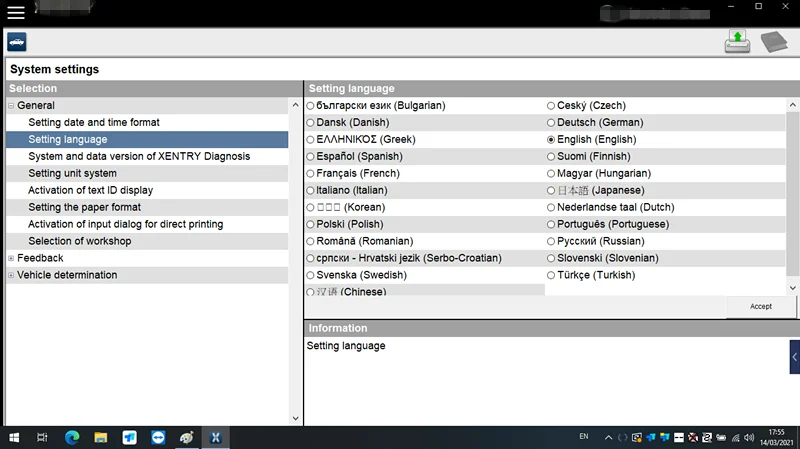
Task: Open File Explorer from the taskbar
Action: (x=101, y=438)
